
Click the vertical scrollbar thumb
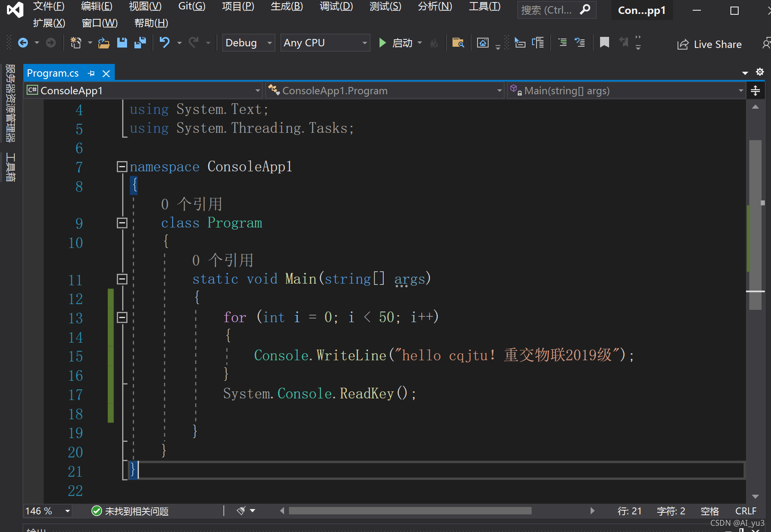coord(755,225)
